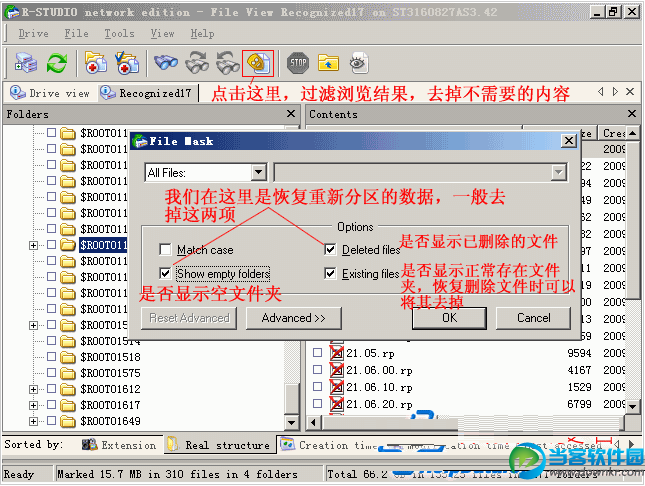The width and height of the screenshot is (645, 486).
Task: Mark the checkbox for 21.06.10.rp
Action: click(317, 386)
